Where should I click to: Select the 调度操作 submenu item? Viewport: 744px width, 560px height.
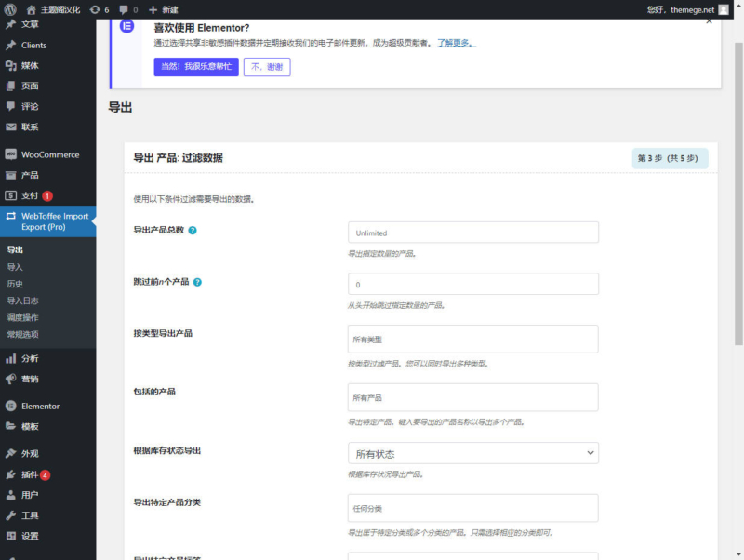[22, 317]
